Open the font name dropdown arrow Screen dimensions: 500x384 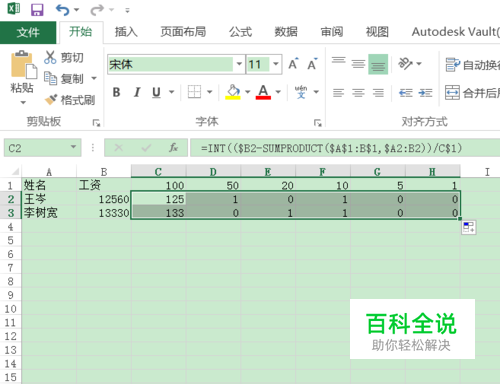coord(239,64)
